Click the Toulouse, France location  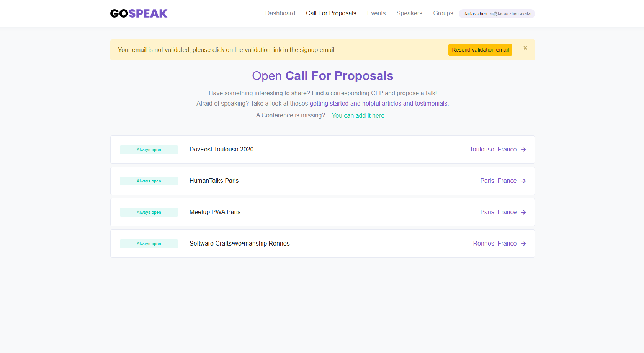point(493,149)
